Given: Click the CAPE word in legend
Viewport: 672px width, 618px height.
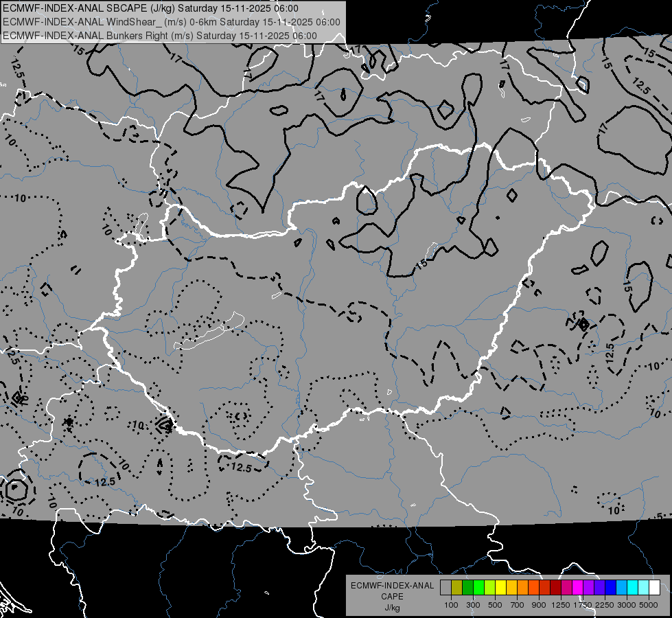Looking at the screenshot, I should tap(392, 597).
